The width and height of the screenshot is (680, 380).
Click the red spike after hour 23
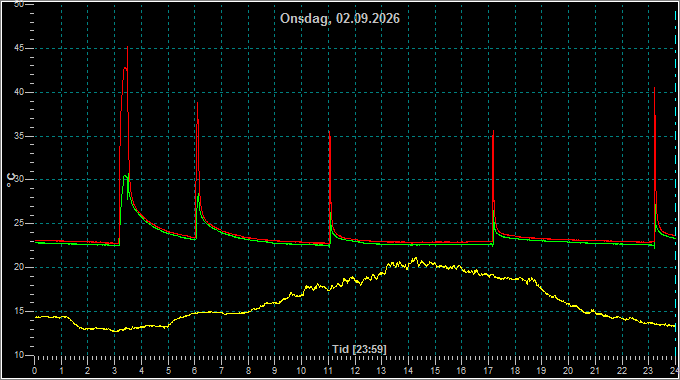click(654, 89)
